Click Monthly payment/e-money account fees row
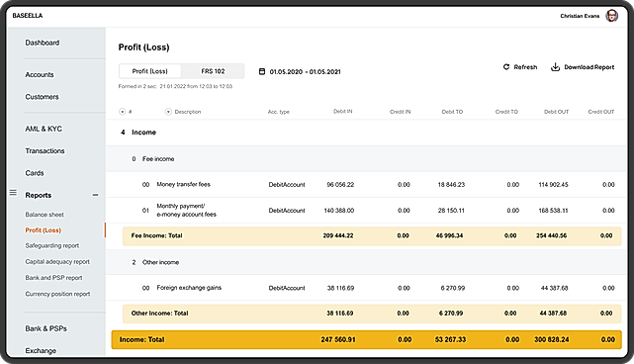 [x=366, y=211]
